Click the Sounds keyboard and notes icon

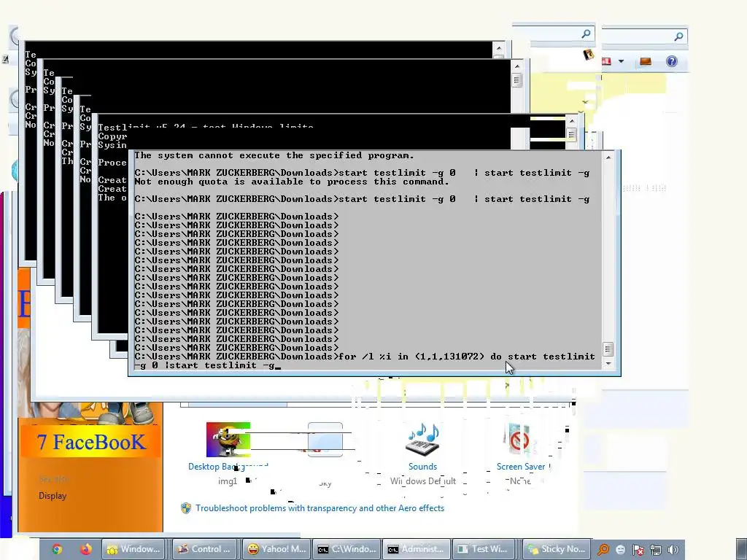pos(422,440)
